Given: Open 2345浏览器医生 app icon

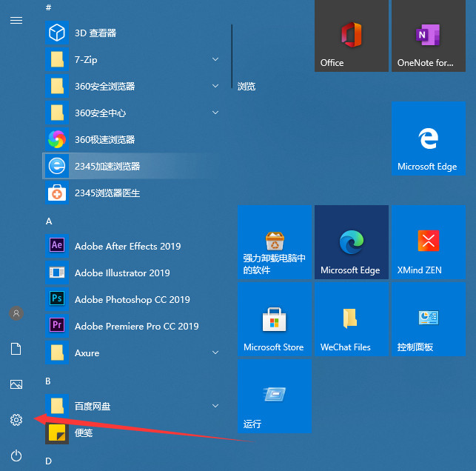Looking at the screenshot, I should (57, 193).
